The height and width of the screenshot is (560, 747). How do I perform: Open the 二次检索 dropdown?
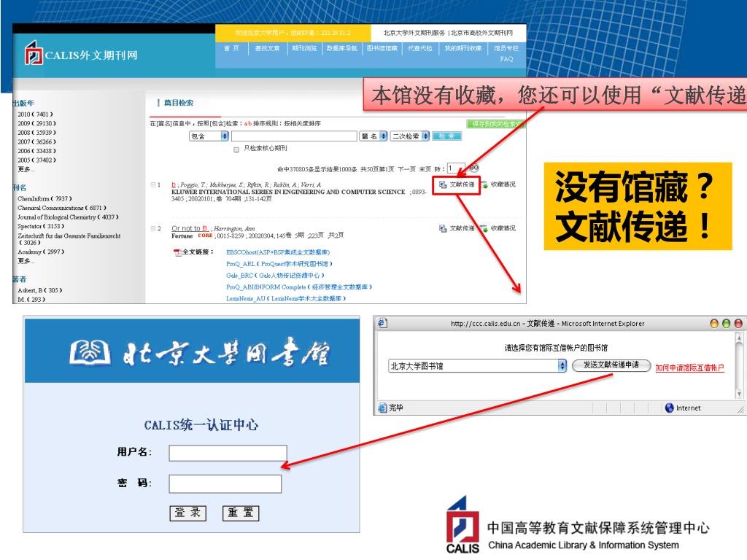410,136
